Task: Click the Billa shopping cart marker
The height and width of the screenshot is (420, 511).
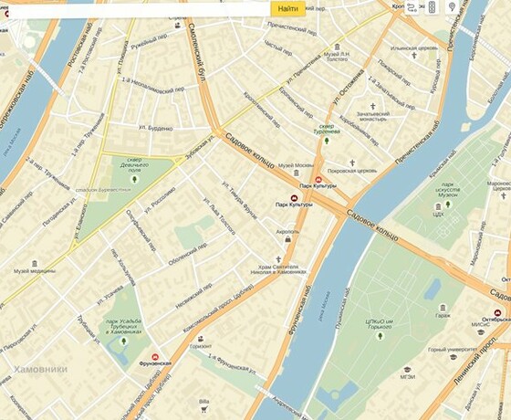Action: 204,410
